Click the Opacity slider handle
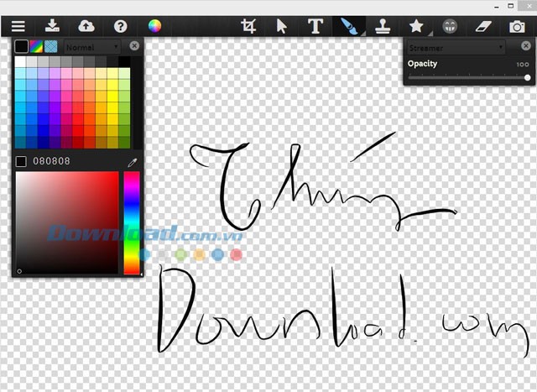This screenshot has height=392, width=537. (527, 77)
